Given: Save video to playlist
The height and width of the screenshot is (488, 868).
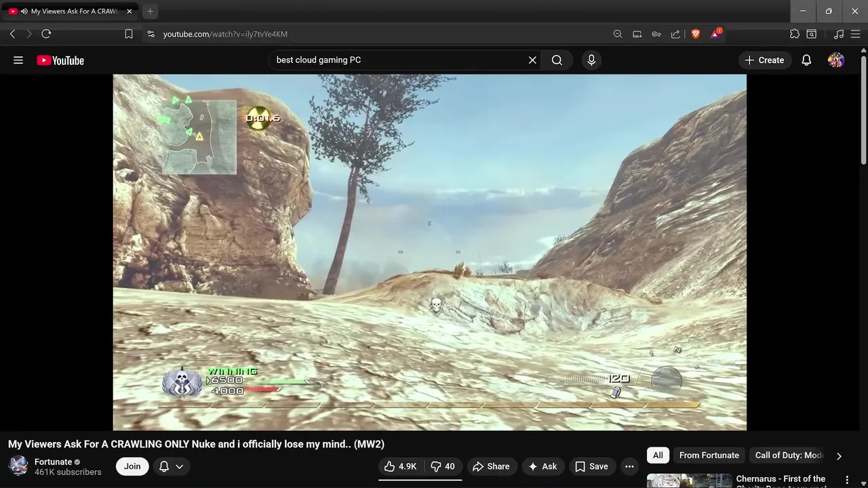Looking at the screenshot, I should pos(591,466).
